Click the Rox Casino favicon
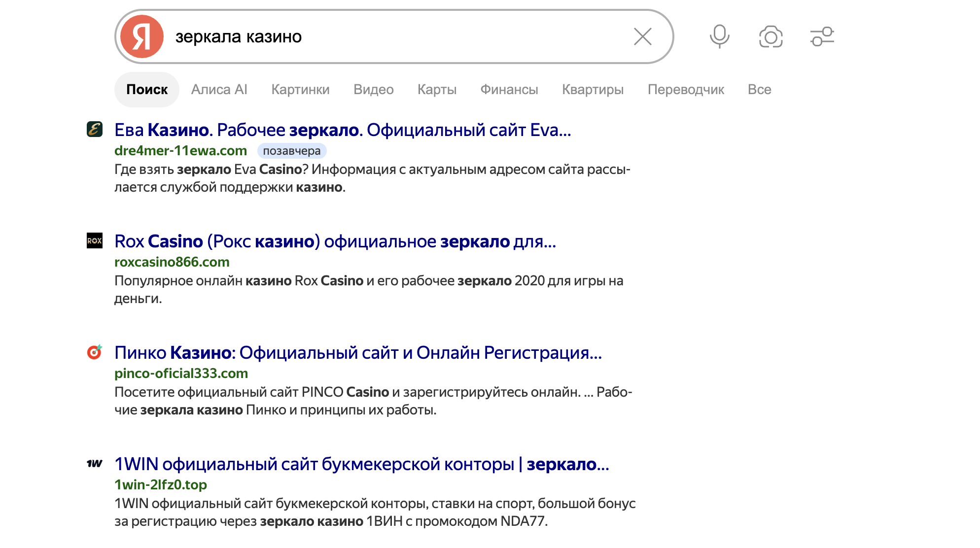The height and width of the screenshot is (548, 980). 95,240
